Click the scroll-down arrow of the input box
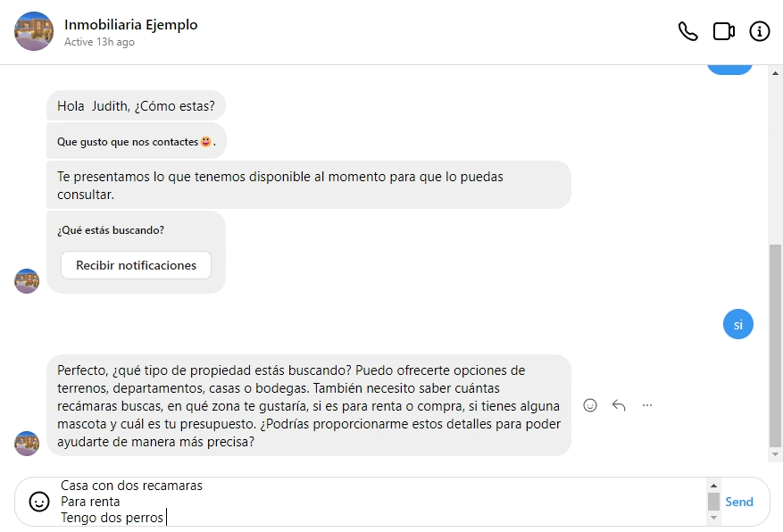 point(713,518)
